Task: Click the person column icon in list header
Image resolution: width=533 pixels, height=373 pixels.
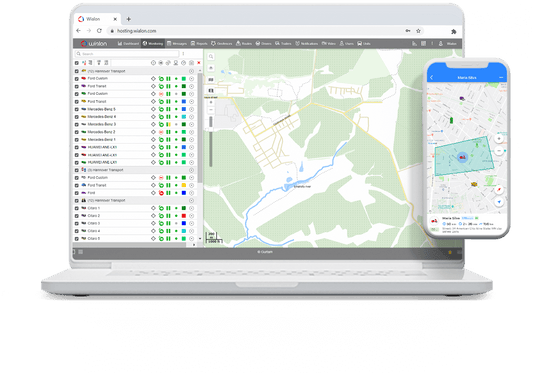Action: (176, 63)
